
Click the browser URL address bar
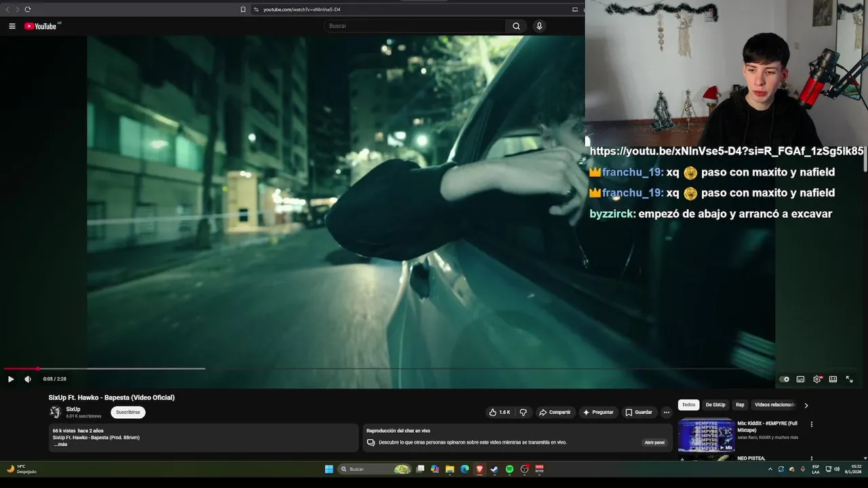[414, 9]
